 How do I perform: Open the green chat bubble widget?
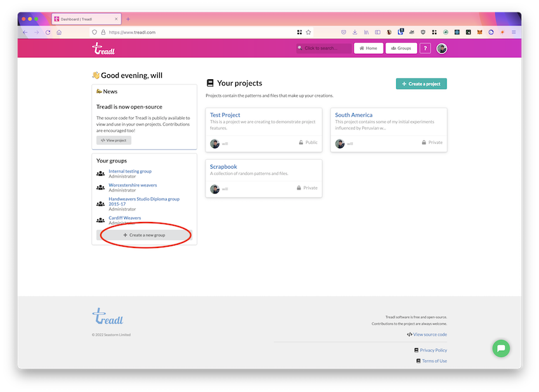(x=501, y=348)
